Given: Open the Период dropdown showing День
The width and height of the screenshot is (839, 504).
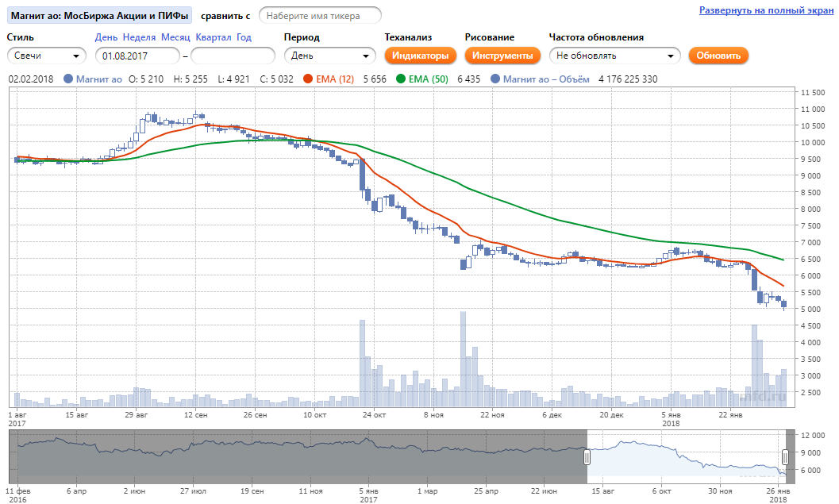Looking at the screenshot, I should tap(329, 56).
